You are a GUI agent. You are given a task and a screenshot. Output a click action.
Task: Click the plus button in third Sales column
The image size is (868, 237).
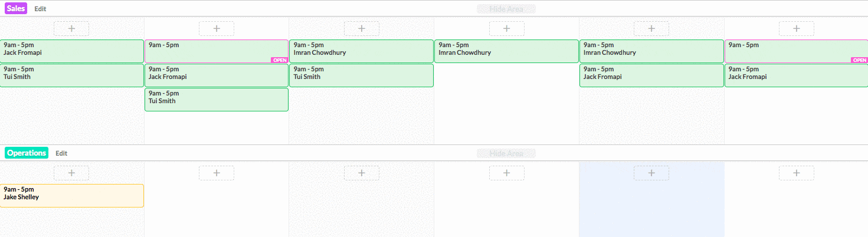point(362,28)
